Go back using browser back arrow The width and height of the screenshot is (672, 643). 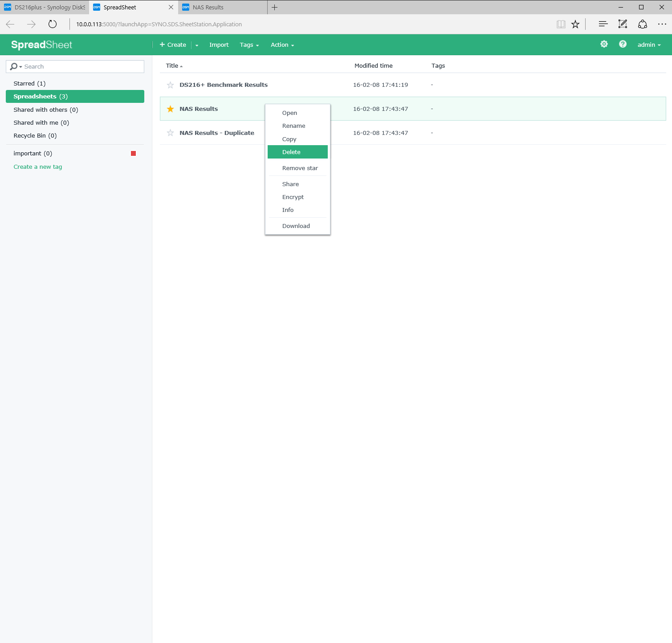[10, 24]
